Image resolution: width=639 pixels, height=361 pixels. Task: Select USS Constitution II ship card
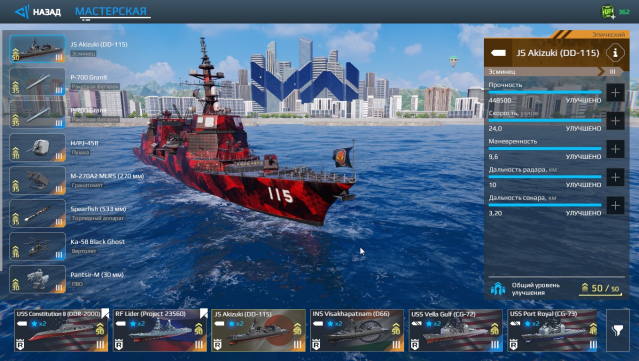[62, 330]
